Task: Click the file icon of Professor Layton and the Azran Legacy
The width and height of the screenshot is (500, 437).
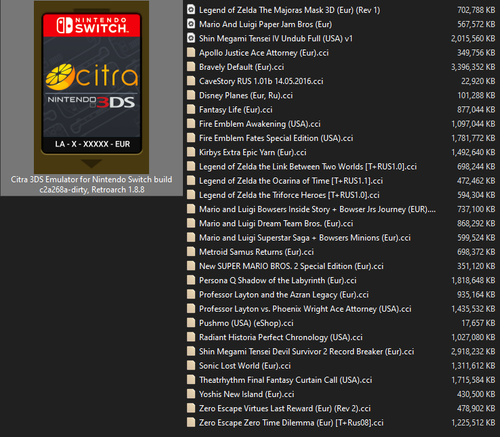Action: 191,295
